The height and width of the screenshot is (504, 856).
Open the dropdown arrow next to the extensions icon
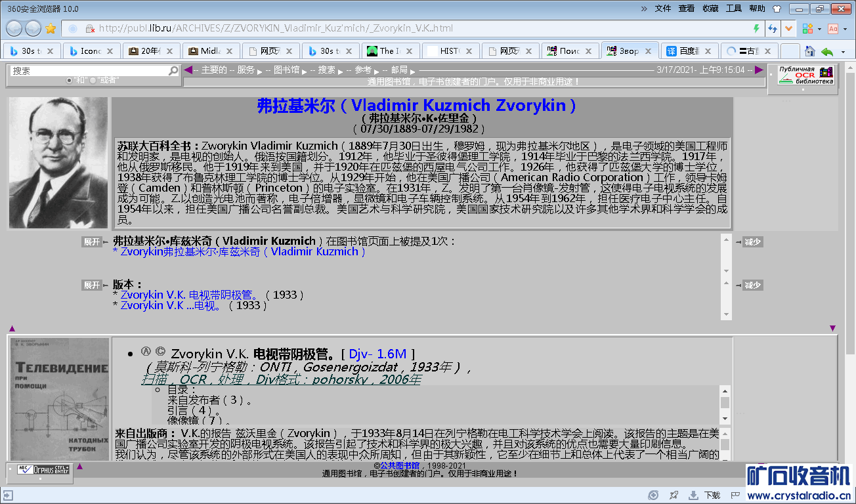[819, 29]
